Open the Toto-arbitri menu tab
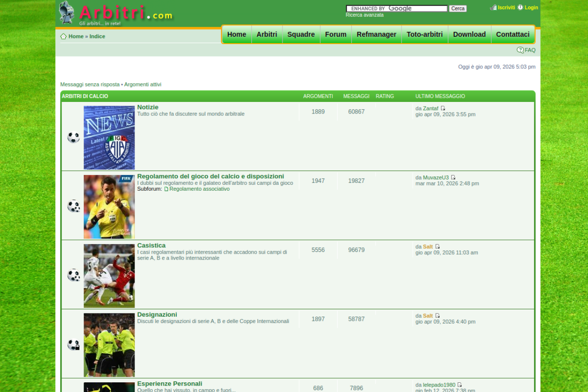Screen dimensions: 588x392 pyautogui.click(x=425, y=34)
